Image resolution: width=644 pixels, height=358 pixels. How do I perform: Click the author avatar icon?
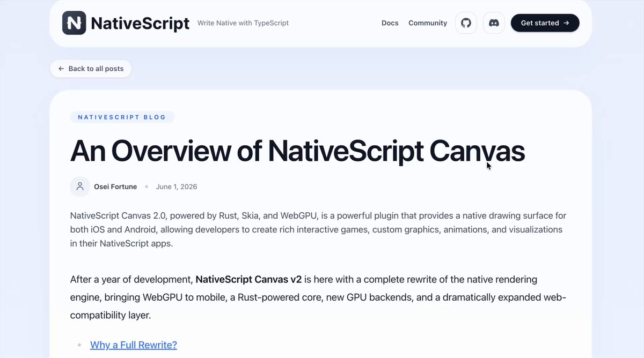coord(80,187)
